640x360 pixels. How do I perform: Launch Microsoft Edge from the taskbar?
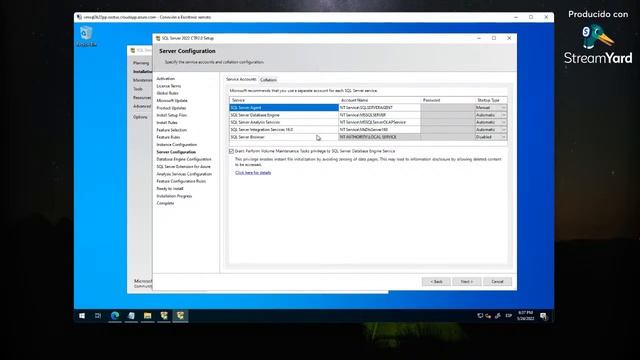point(115,316)
